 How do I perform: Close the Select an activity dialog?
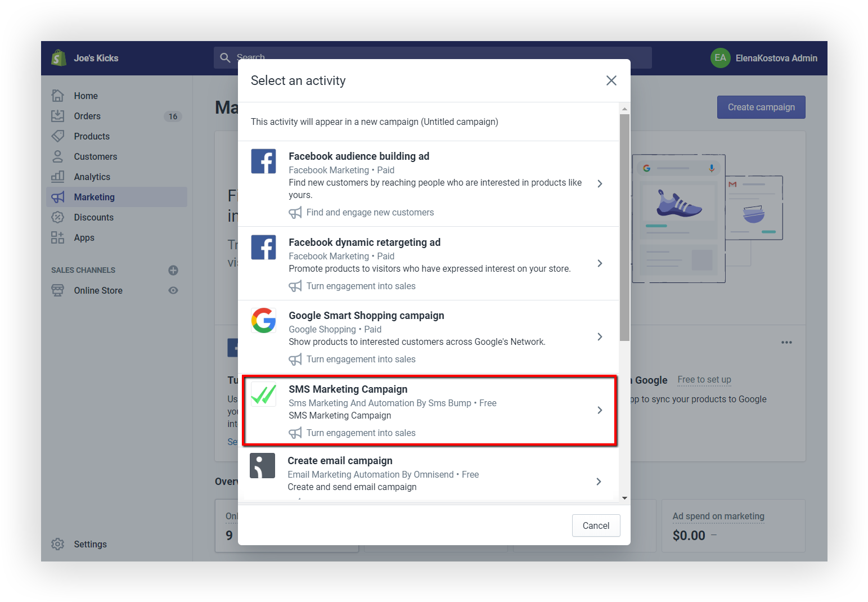click(x=611, y=80)
